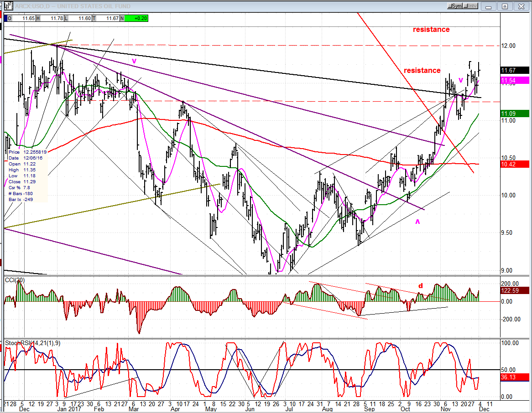The image size is (532, 413).
Task: Toggle the Intv link checkbox
Action: (470, 6)
